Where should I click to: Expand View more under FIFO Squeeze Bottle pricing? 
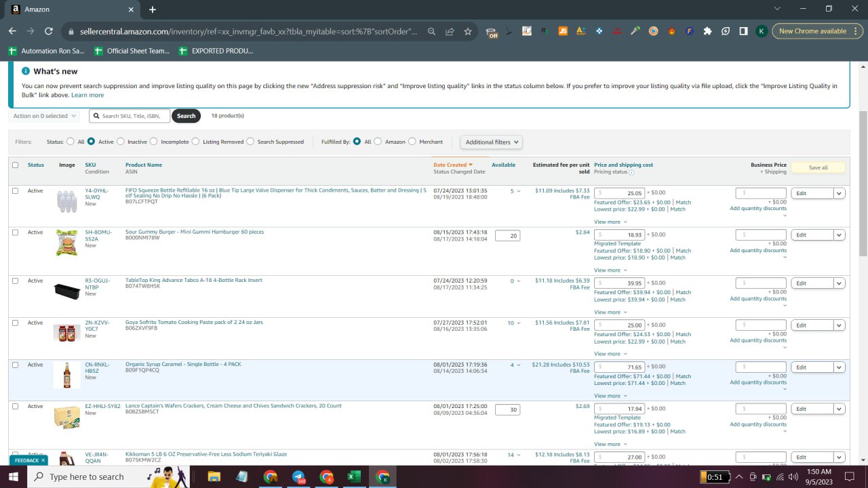point(610,222)
